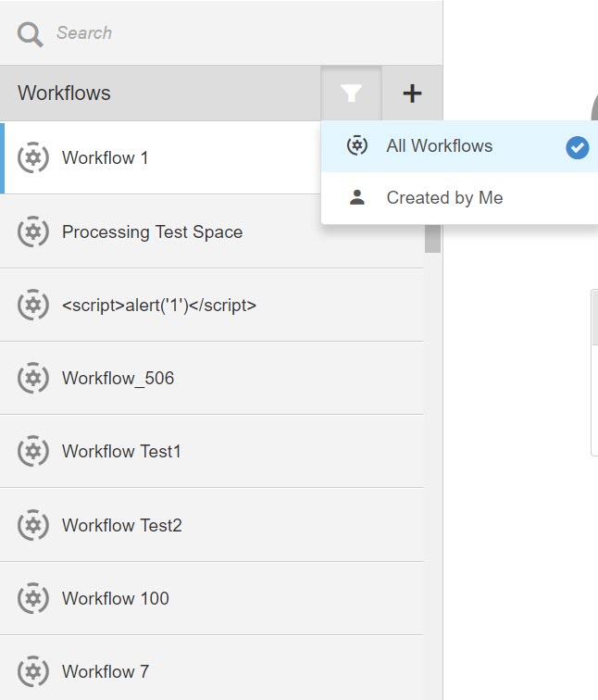This screenshot has height=700, width=598.
Task: Click the Workflow 100 gear icon
Action: [33, 598]
